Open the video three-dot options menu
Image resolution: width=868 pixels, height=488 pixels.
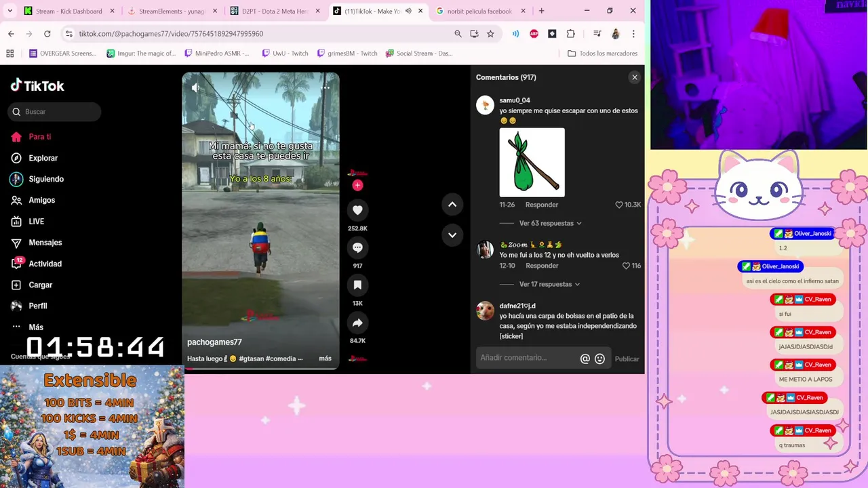point(325,87)
